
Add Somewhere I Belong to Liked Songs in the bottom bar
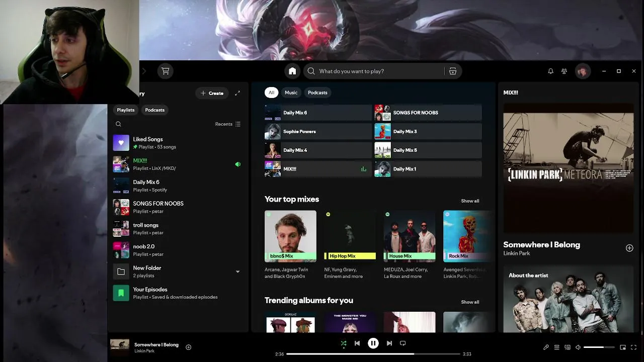point(188,347)
